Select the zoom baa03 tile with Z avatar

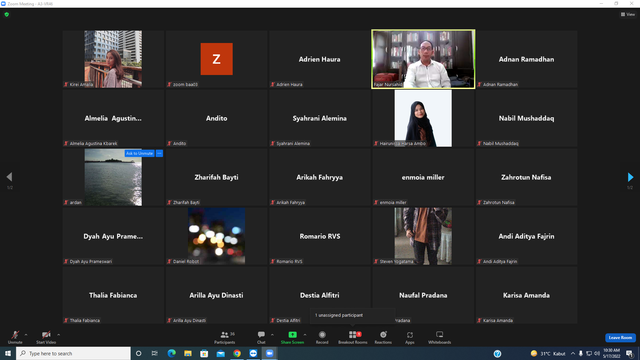click(x=216, y=59)
